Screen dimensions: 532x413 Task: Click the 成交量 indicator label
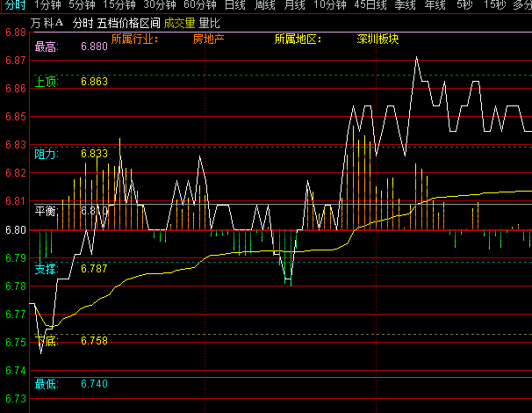(x=179, y=22)
